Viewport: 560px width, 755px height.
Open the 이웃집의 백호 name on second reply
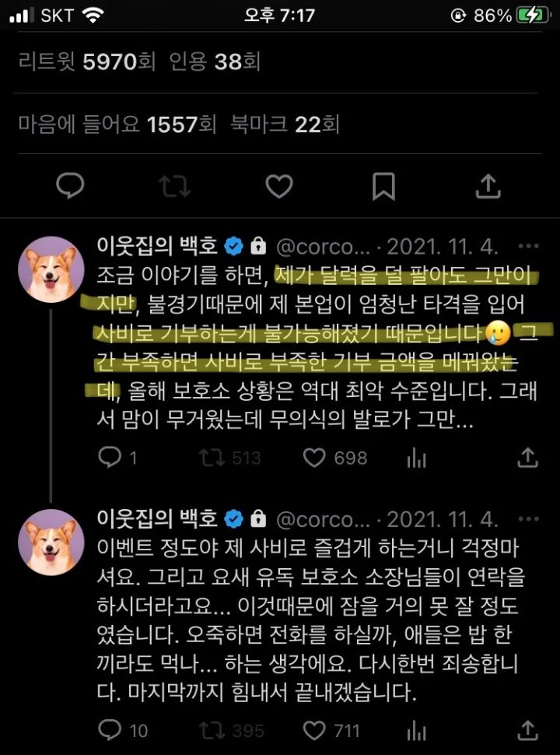[157, 519]
